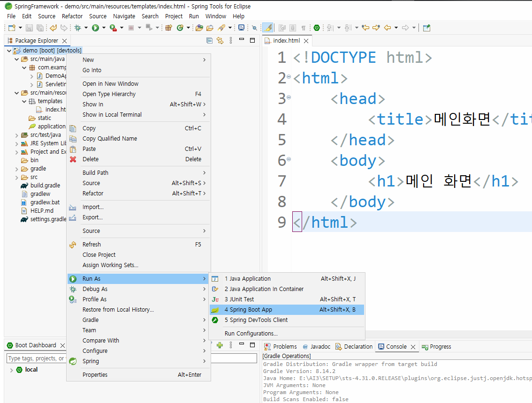Image resolution: width=532 pixels, height=403 pixels.
Task: Click the Debug bug toolbar icon
Action: pos(78,28)
